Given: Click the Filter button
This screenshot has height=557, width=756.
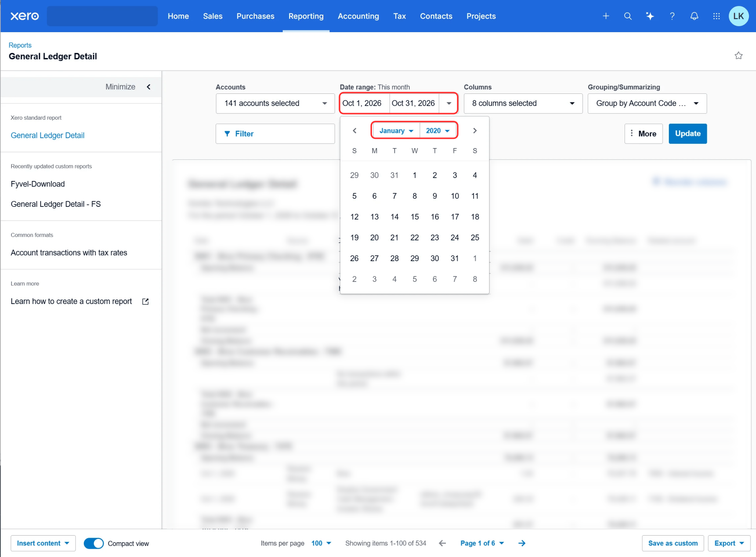Looking at the screenshot, I should pos(275,134).
